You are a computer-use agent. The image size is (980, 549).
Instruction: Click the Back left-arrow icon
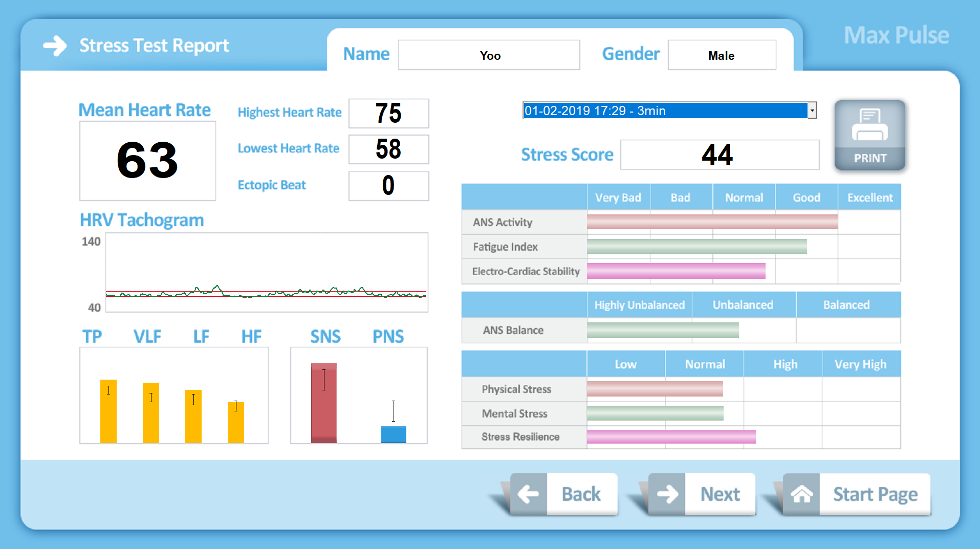(x=528, y=494)
